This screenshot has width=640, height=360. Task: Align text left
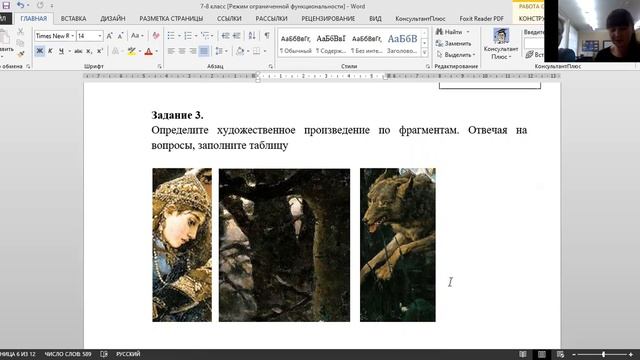pyautogui.click(x=171, y=51)
